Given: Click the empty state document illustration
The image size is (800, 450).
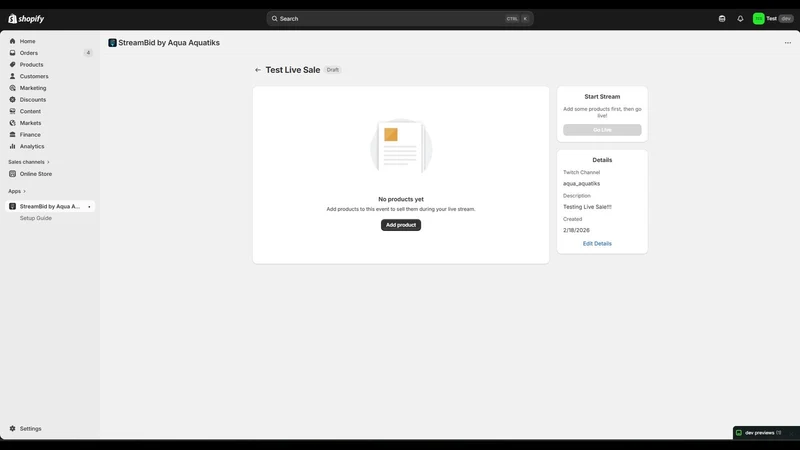Looking at the screenshot, I should [x=401, y=147].
